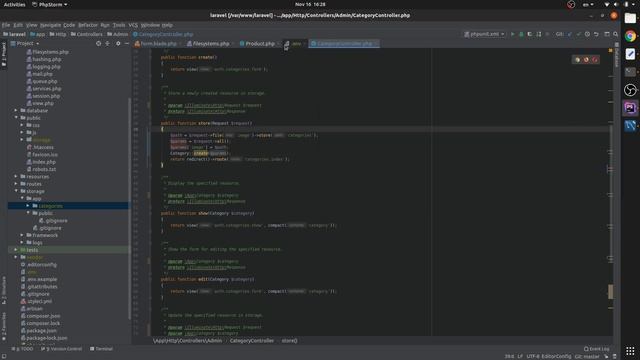Viewport: 640px width, 360px height.
Task: Open the Event Log in the status bar
Action: 596,349
